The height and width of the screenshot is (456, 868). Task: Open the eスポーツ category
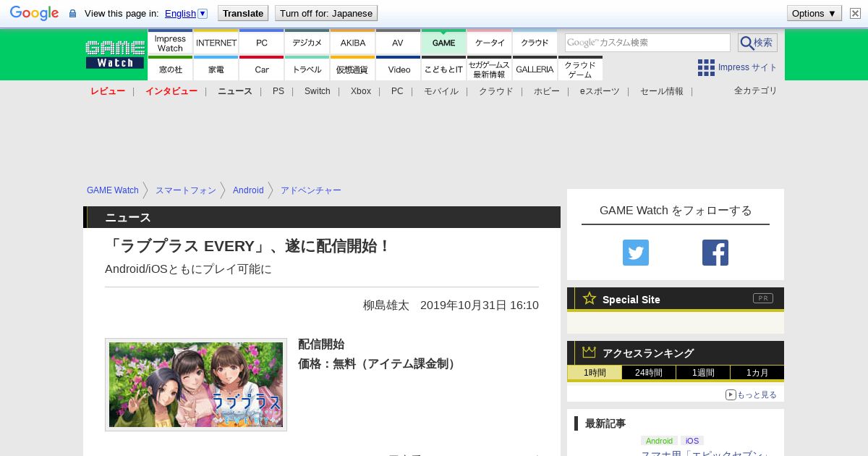click(600, 91)
